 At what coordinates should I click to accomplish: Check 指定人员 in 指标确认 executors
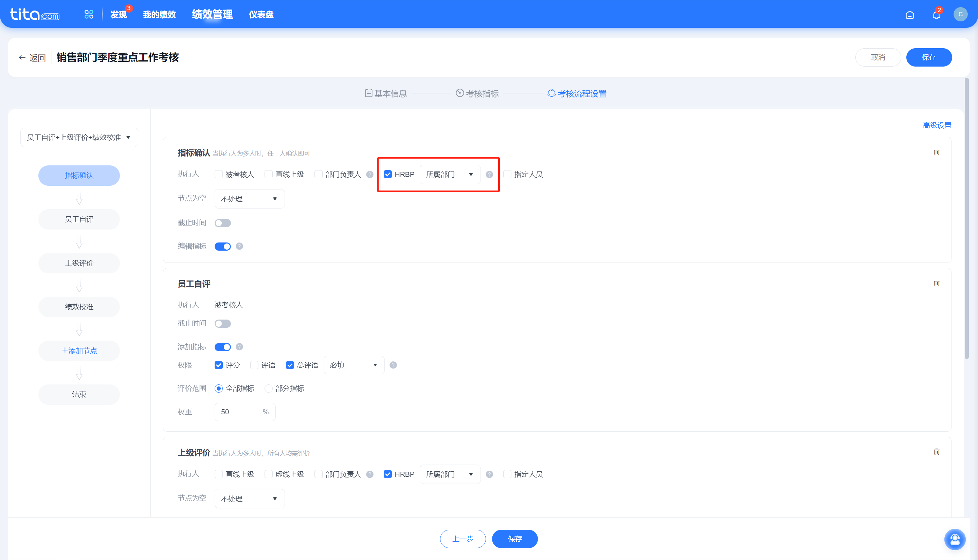[x=507, y=175]
